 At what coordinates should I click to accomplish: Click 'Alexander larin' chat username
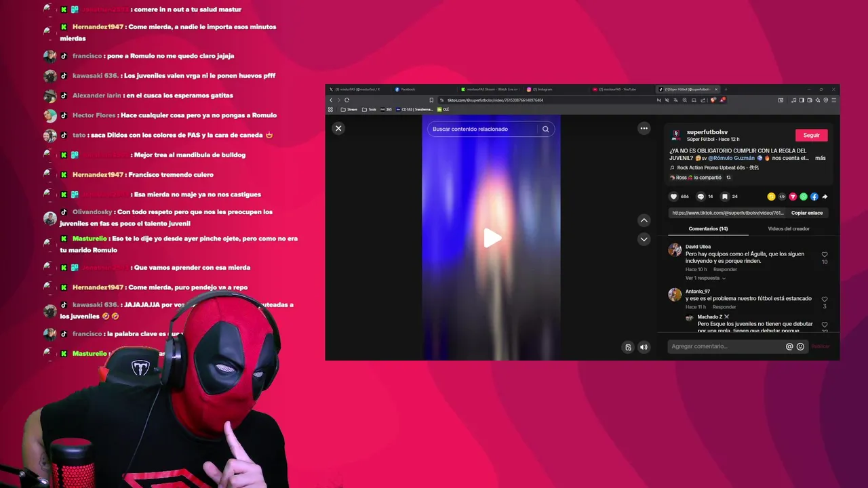pyautogui.click(x=96, y=96)
